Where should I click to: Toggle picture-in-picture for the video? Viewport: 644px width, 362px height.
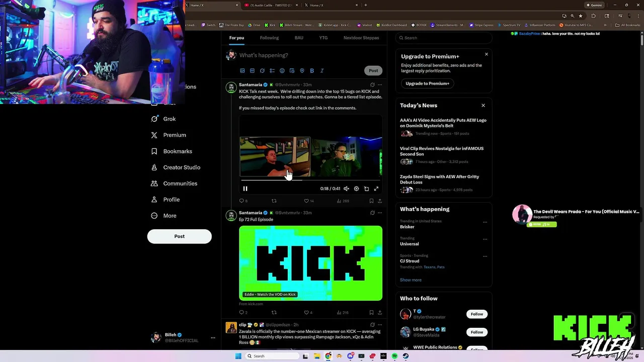pyautogui.click(x=366, y=189)
